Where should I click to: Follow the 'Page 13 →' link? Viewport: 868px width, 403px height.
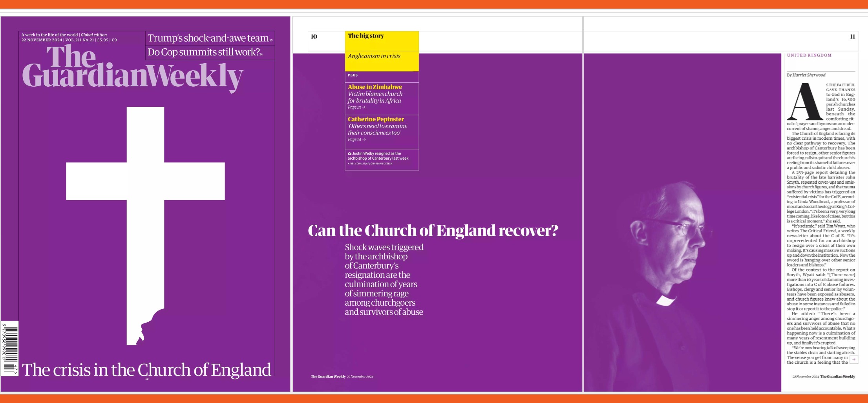356,107
